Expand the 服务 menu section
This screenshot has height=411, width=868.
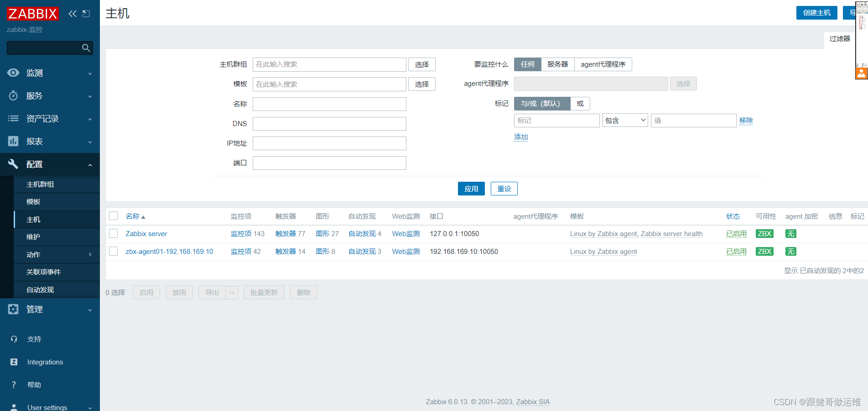coord(90,96)
